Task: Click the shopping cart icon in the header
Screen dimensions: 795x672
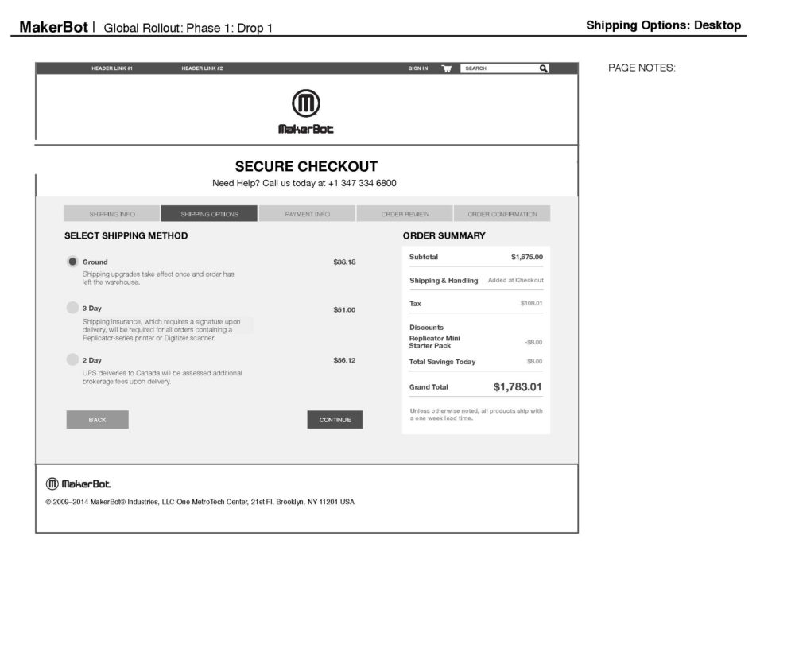Action: coord(446,68)
